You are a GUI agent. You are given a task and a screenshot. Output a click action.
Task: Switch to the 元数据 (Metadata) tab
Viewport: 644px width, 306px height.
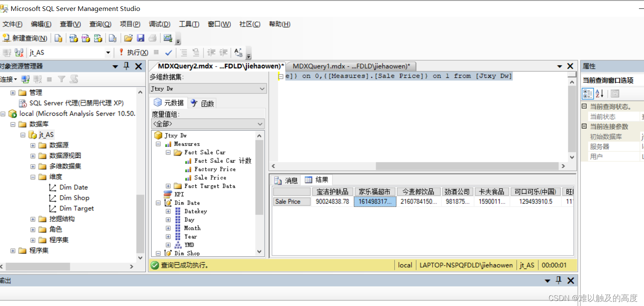click(x=169, y=103)
